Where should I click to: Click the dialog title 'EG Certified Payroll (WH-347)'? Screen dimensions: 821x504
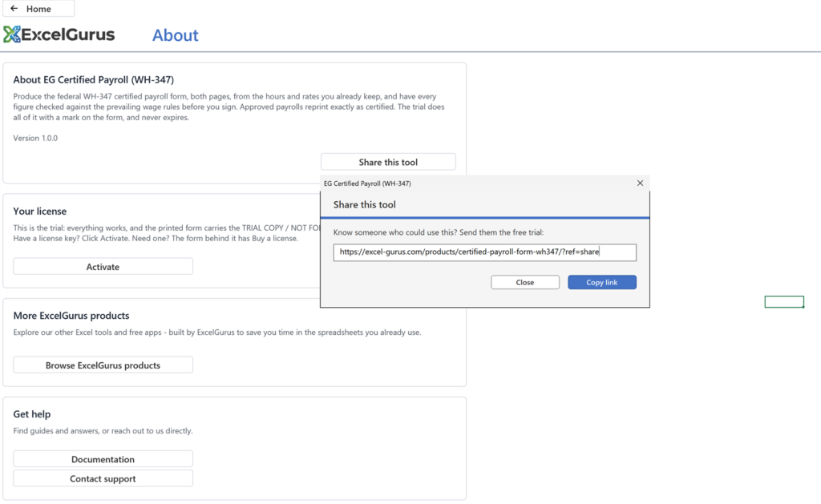pos(367,183)
